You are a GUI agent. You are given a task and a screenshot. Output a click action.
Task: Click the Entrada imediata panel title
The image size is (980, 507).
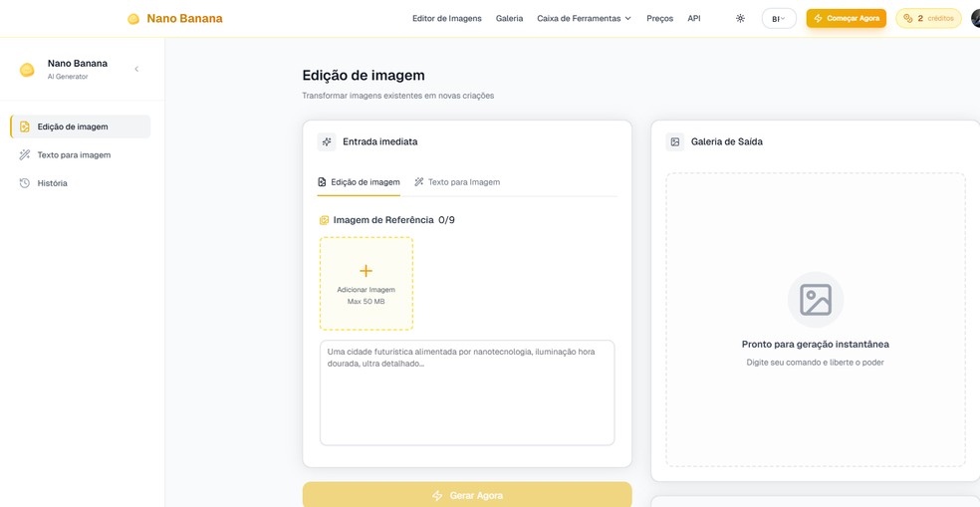pos(380,141)
